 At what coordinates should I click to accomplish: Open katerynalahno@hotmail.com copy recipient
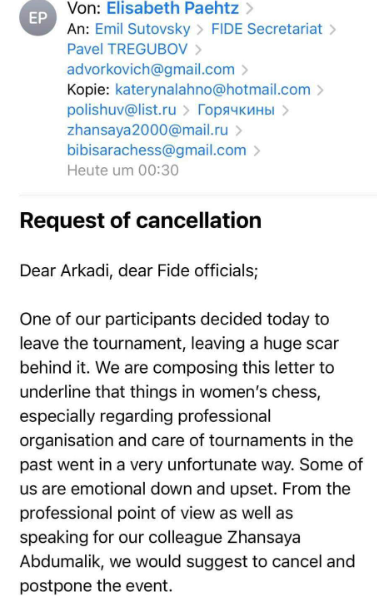pos(213,90)
